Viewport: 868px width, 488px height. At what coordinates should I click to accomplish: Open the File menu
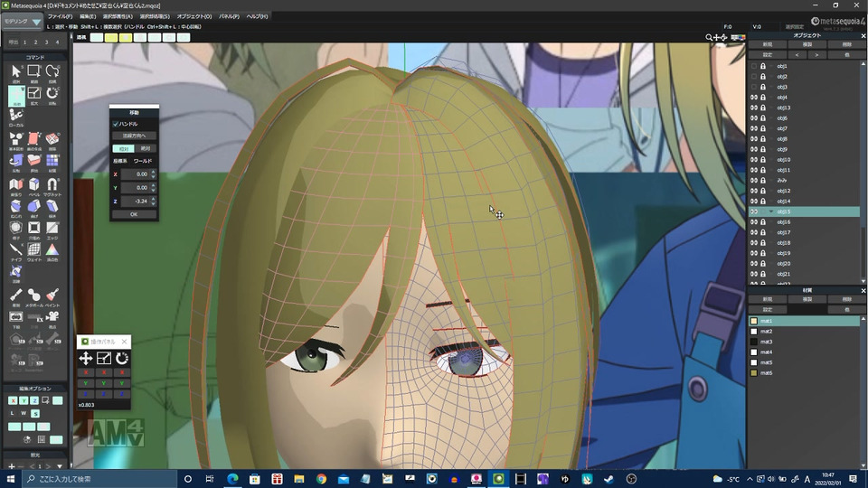[60, 16]
